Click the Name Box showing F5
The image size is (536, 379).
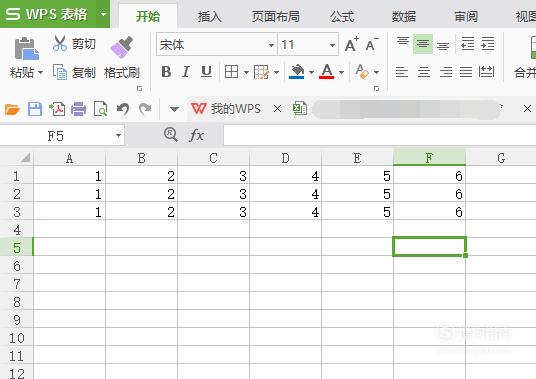click(62, 136)
